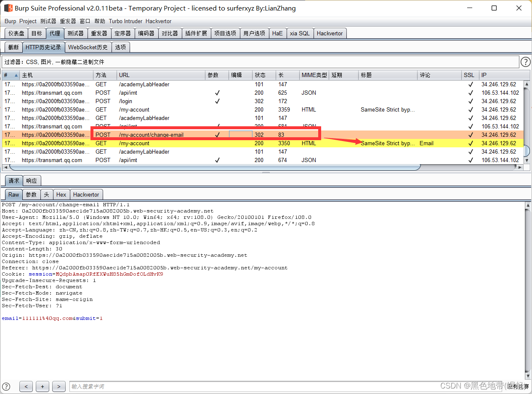Switch to the 项目选项 tab

225,33
